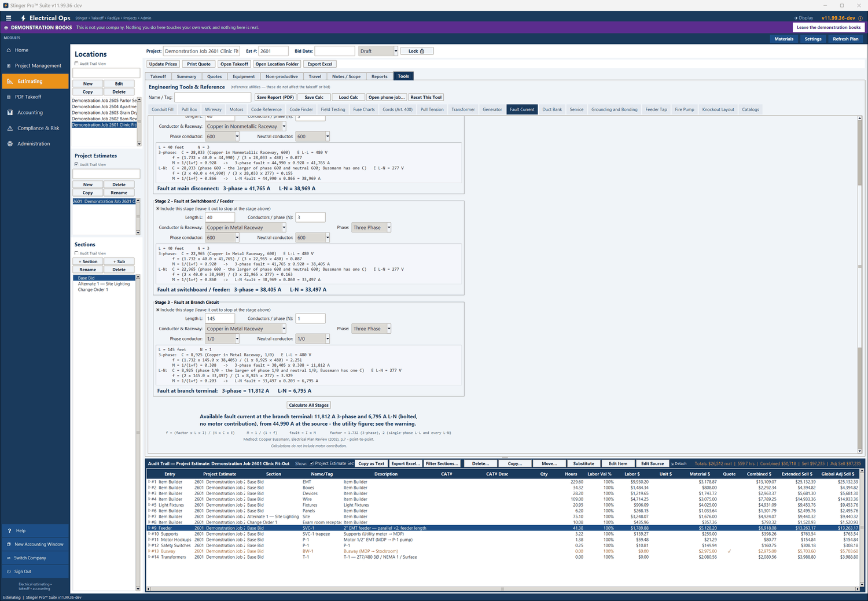Open the Accounting module icon

point(9,113)
